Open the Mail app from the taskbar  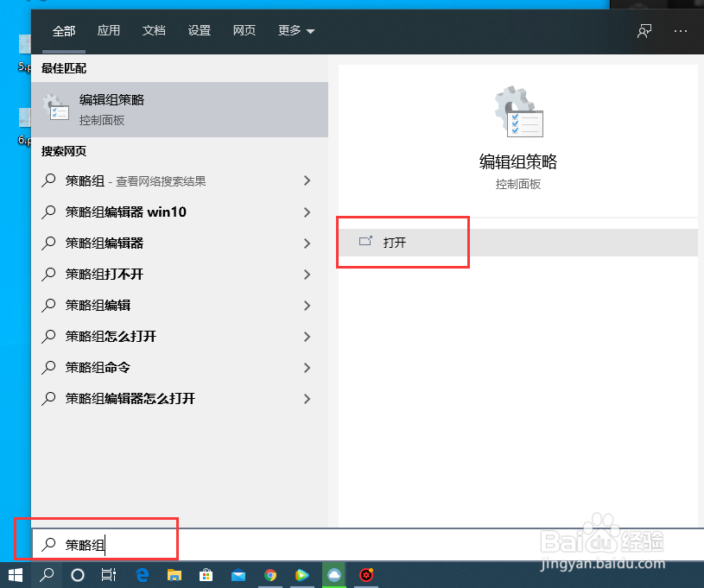coord(238,575)
